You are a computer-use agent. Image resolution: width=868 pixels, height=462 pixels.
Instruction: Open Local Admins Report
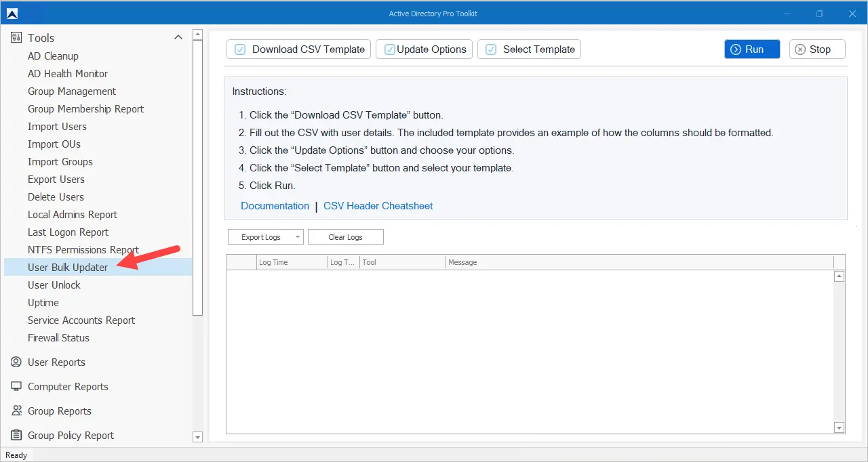[x=73, y=215]
